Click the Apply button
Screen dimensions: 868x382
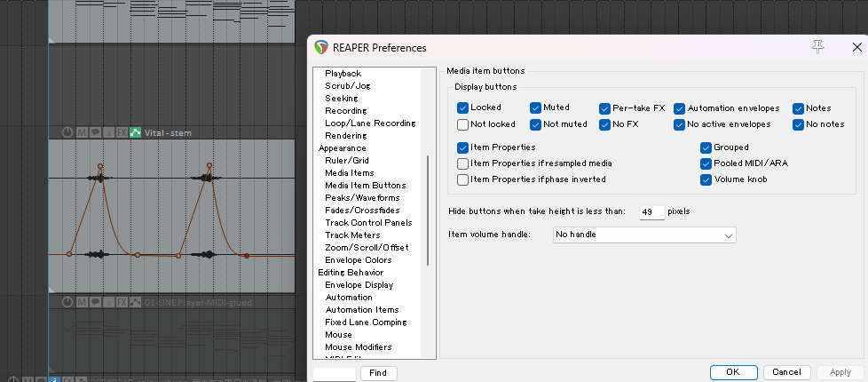(840, 372)
